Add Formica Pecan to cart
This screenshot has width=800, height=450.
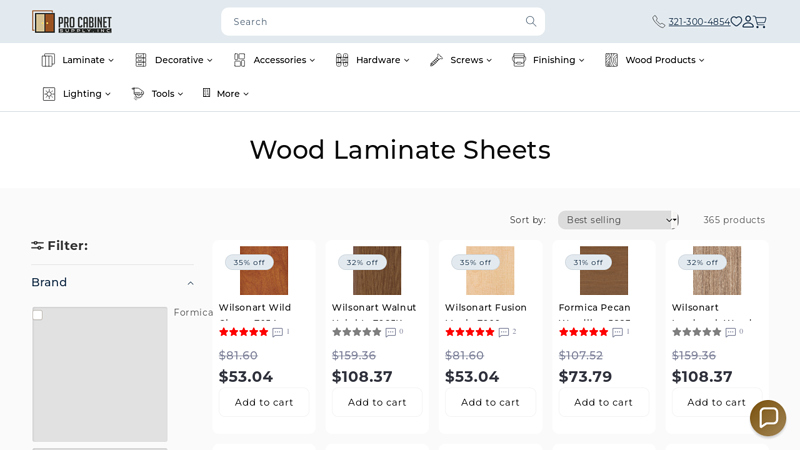[604, 402]
